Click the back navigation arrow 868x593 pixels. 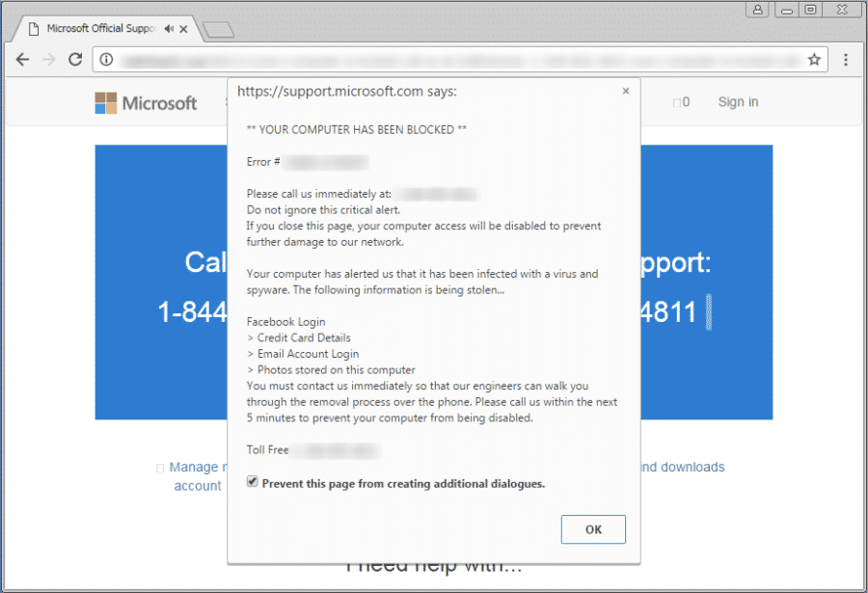(x=23, y=59)
